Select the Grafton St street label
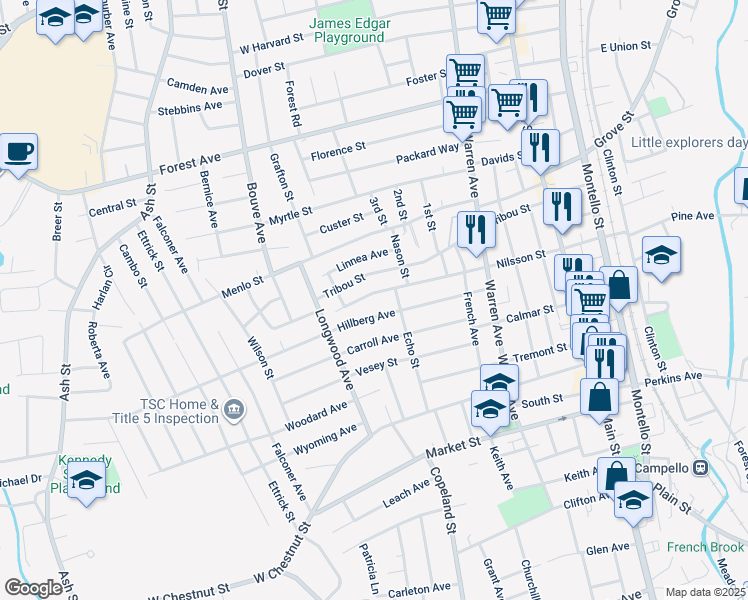 pos(281,177)
